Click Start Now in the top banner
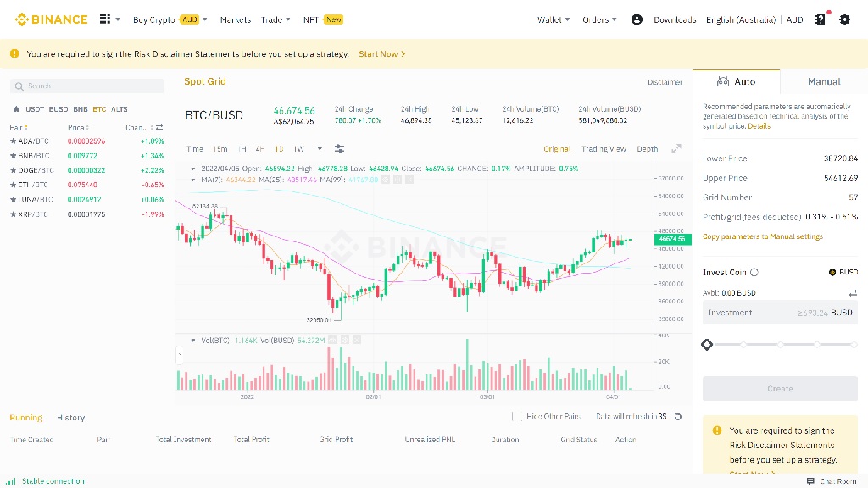This screenshot has width=868, height=488. 382,53
